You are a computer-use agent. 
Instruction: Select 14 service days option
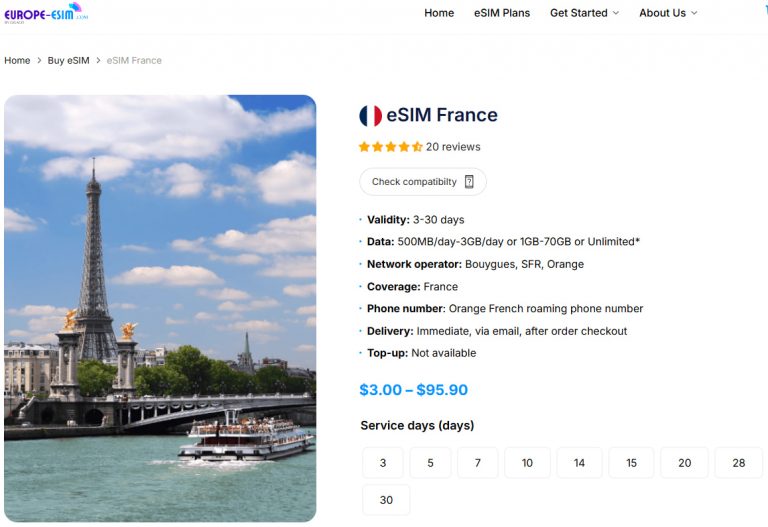[579, 463]
